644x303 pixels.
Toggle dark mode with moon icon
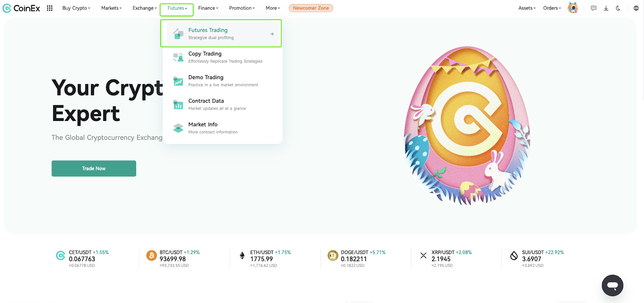[x=618, y=8]
